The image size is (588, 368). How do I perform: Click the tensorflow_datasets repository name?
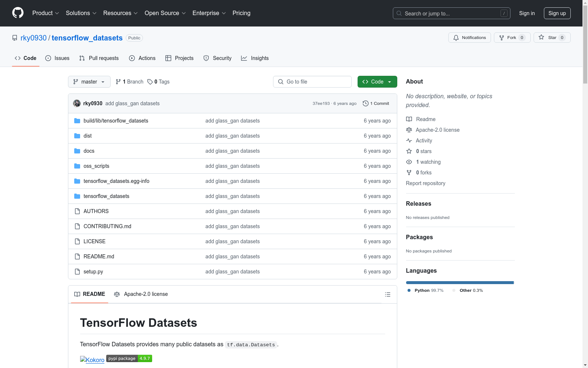click(87, 38)
